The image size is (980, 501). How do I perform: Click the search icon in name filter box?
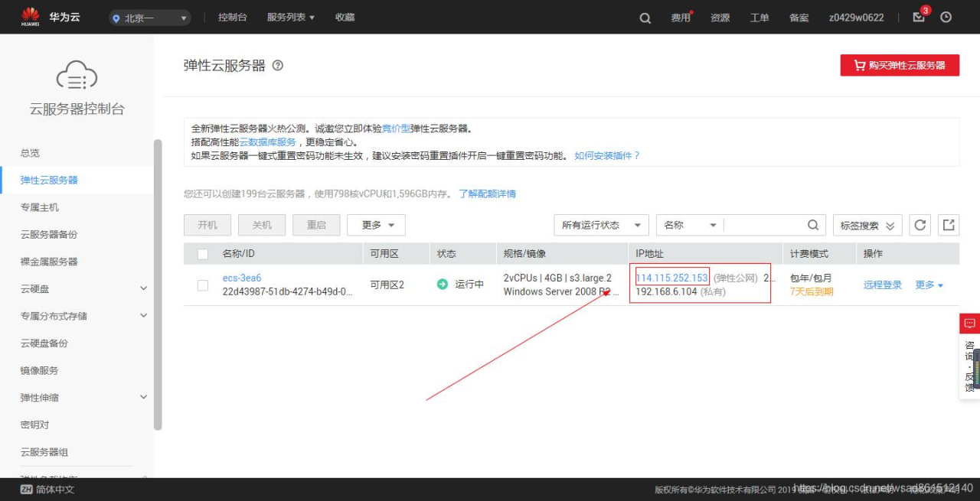click(x=813, y=225)
